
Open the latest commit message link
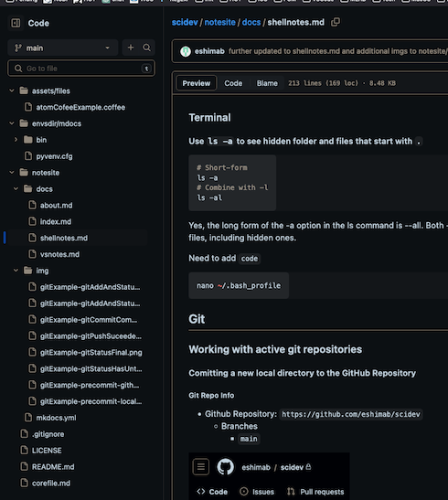[338, 51]
